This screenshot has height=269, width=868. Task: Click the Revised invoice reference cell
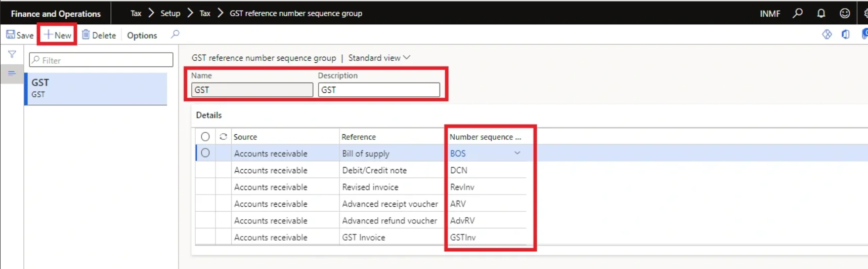(x=392, y=187)
